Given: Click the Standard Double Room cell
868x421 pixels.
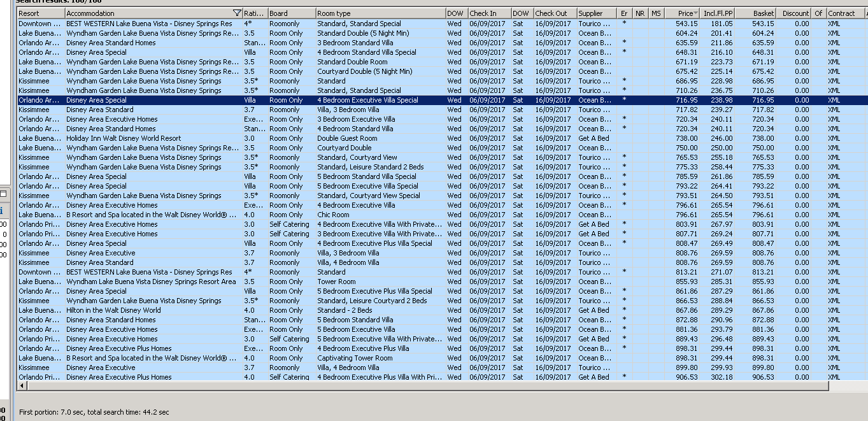Looking at the screenshot, I should 352,62.
